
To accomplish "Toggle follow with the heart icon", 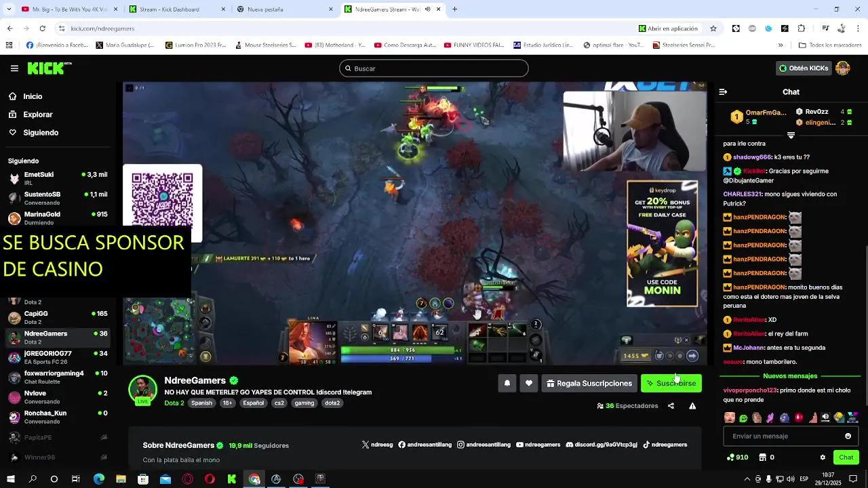I will [529, 383].
